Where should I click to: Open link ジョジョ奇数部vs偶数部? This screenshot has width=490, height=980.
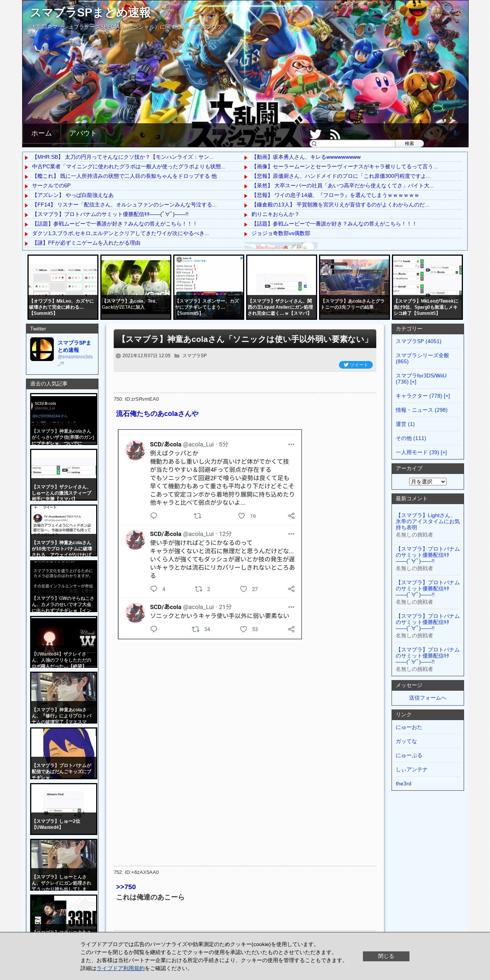click(281, 233)
